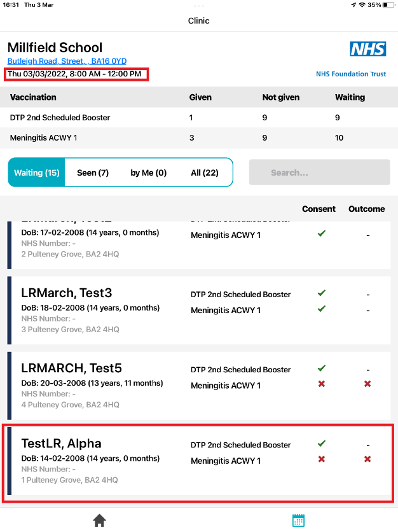This screenshot has height=532, width=398.
Task: Switch to the Seen (7) tab
Action: pyautogui.click(x=93, y=172)
